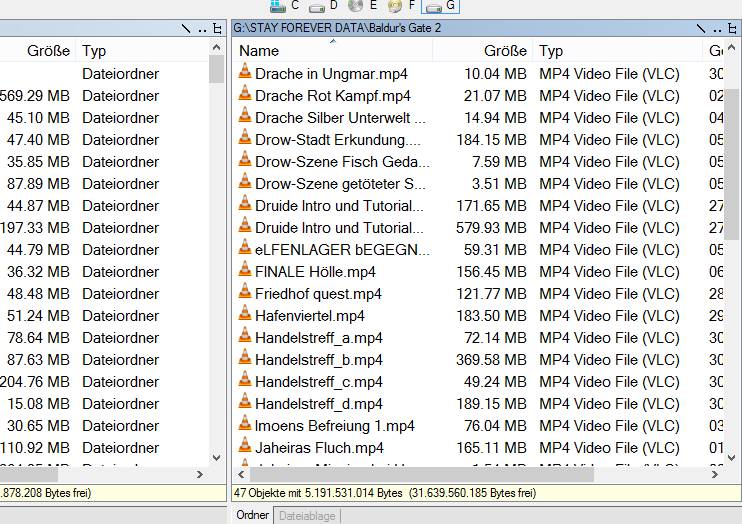
Task: Click status text 47 Objekte mit 5.191.531.014 Bytes
Action: (318, 493)
